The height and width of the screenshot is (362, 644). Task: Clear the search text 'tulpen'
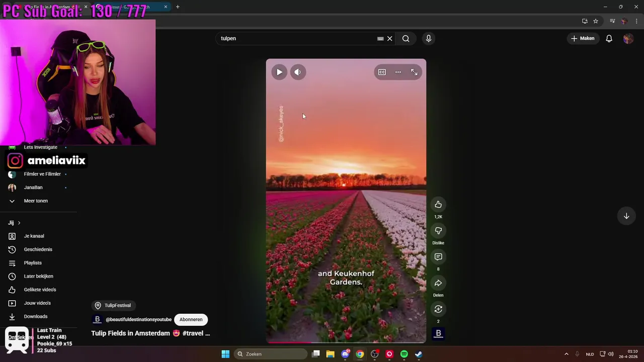point(389,38)
